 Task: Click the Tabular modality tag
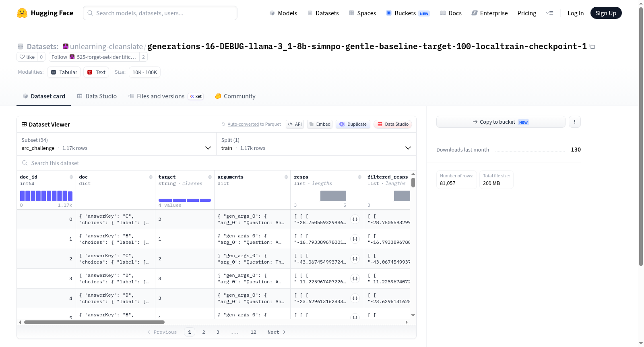click(64, 72)
